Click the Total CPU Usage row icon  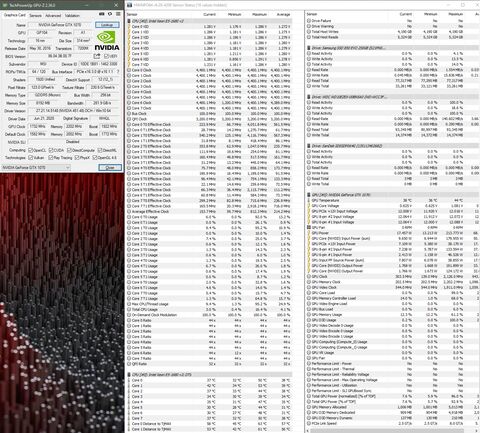click(129, 310)
